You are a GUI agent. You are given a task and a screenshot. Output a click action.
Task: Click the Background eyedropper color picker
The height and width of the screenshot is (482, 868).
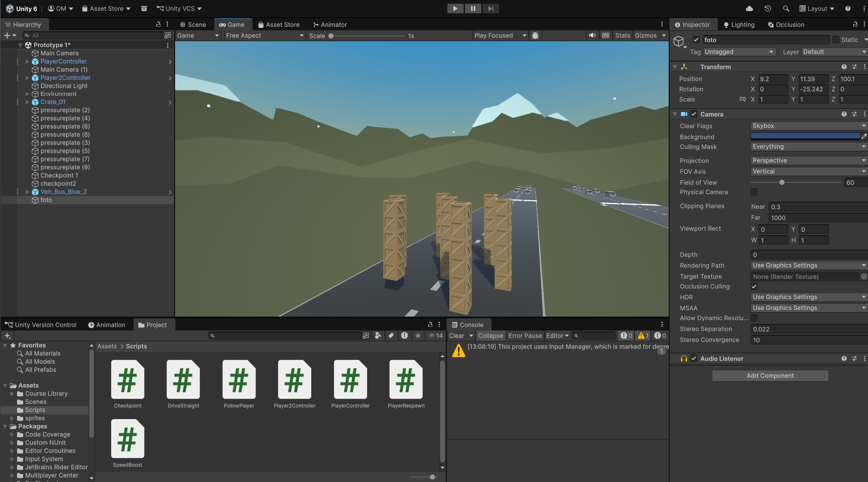point(864,136)
